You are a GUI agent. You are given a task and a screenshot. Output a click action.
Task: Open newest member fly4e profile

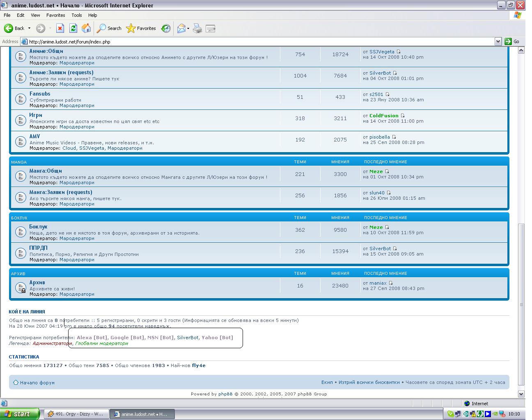tap(199, 365)
